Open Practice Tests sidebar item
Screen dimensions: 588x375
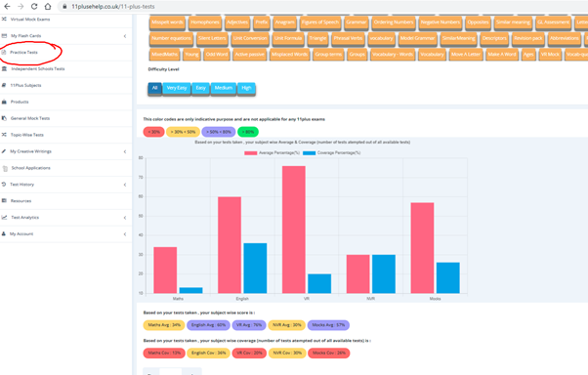[x=23, y=52]
